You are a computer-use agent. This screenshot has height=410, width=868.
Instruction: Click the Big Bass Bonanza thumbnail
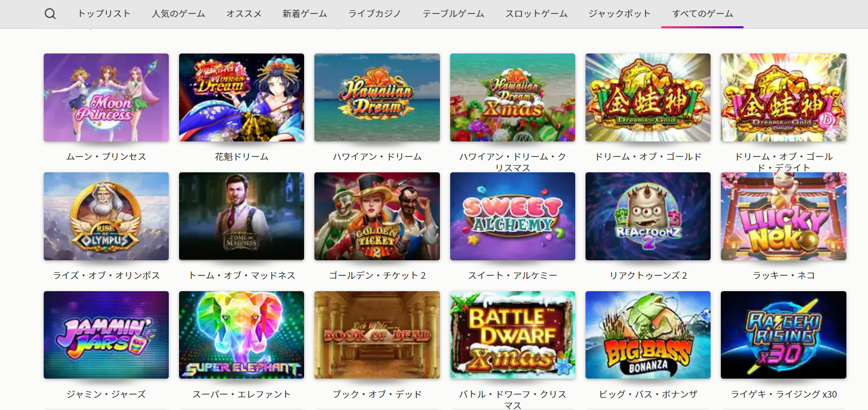click(648, 335)
